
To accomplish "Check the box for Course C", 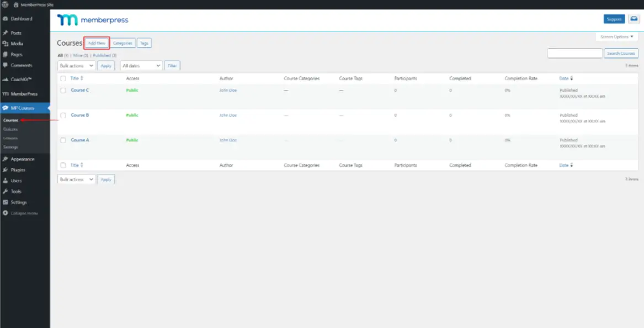I will pyautogui.click(x=63, y=91).
